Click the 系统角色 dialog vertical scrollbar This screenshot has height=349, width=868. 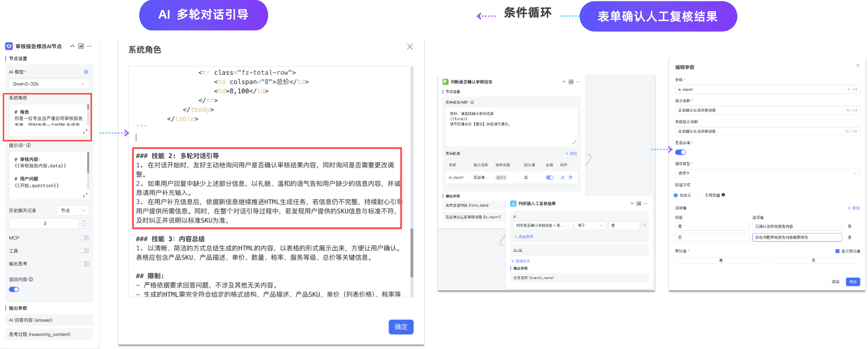pos(411,253)
